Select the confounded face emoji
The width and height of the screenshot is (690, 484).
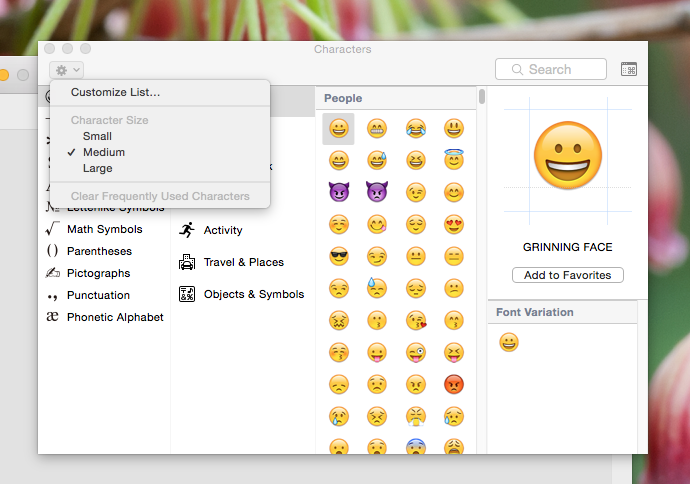[338, 320]
